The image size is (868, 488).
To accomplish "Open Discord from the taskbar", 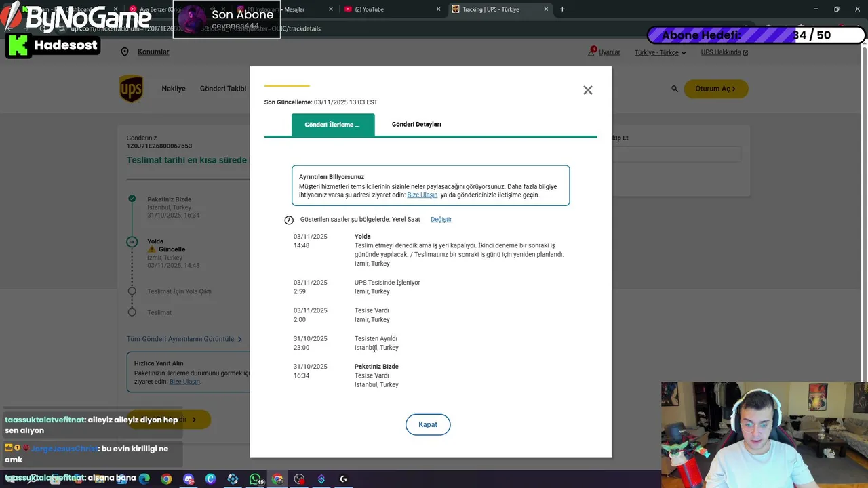I will coord(189,479).
